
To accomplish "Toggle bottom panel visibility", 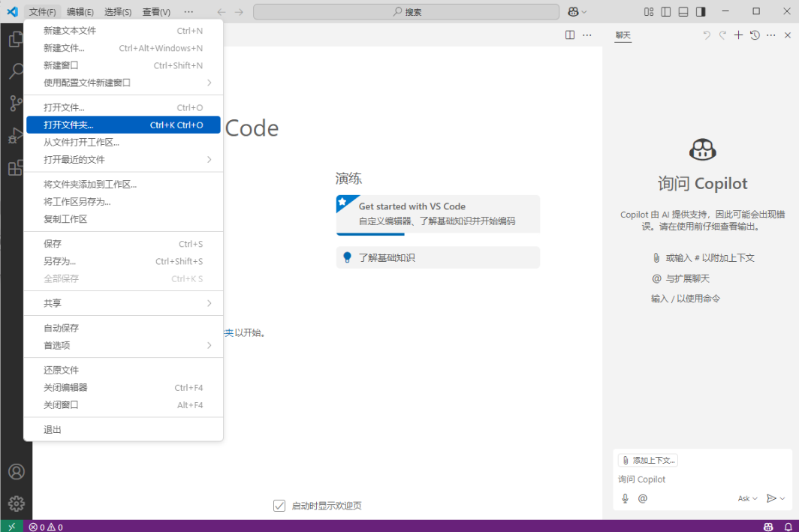I will pos(683,12).
